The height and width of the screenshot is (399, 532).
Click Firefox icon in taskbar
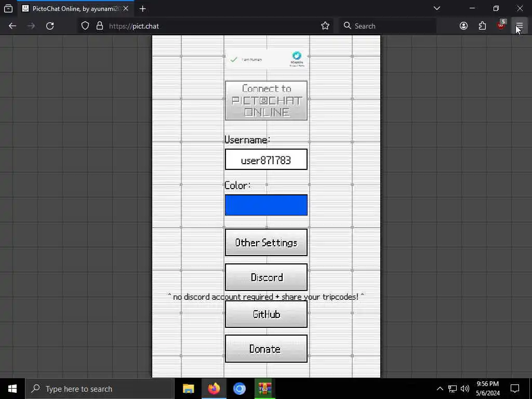point(214,389)
